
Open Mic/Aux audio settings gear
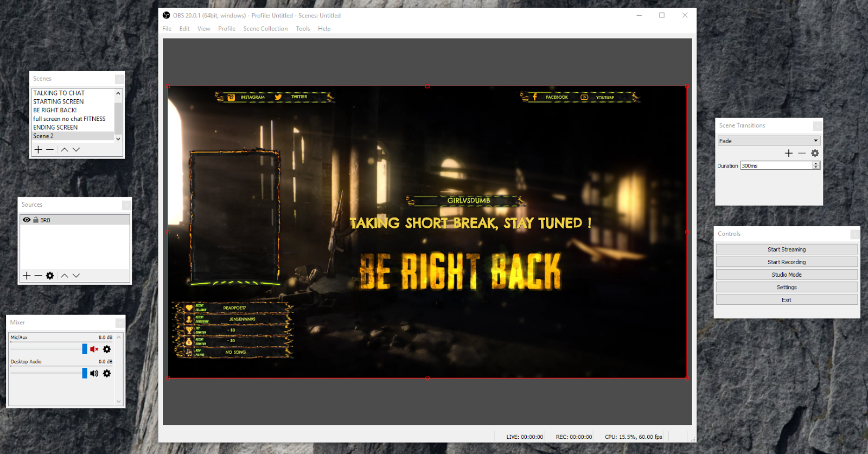click(107, 349)
